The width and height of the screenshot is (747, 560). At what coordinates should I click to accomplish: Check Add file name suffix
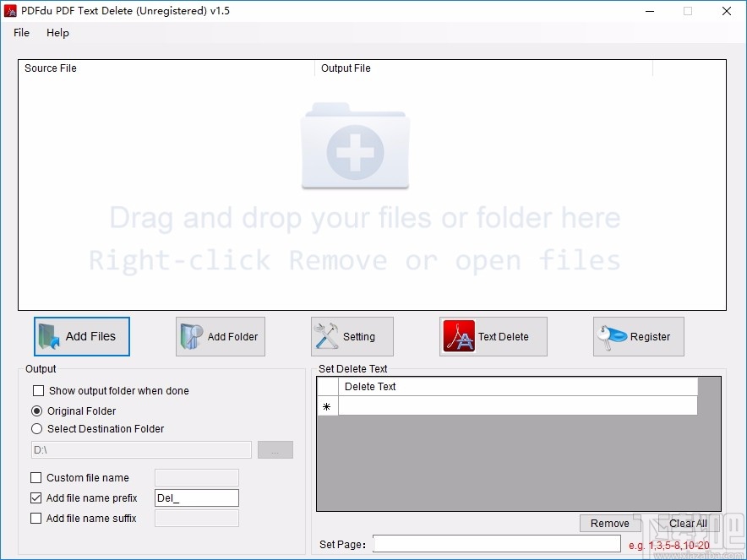click(x=35, y=518)
